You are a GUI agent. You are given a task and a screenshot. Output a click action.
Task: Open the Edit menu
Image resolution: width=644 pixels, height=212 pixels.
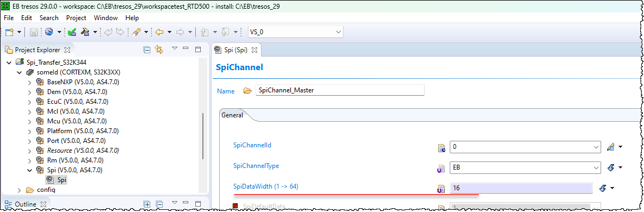[x=27, y=18]
